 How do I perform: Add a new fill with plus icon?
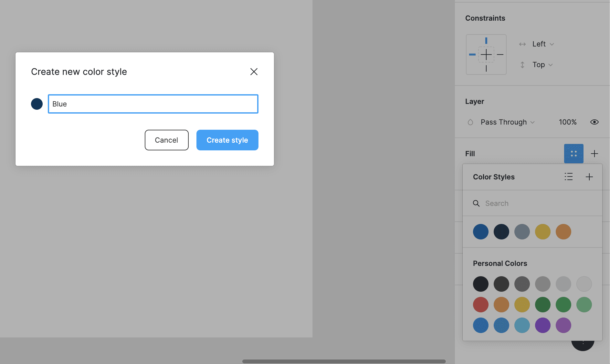pos(594,154)
